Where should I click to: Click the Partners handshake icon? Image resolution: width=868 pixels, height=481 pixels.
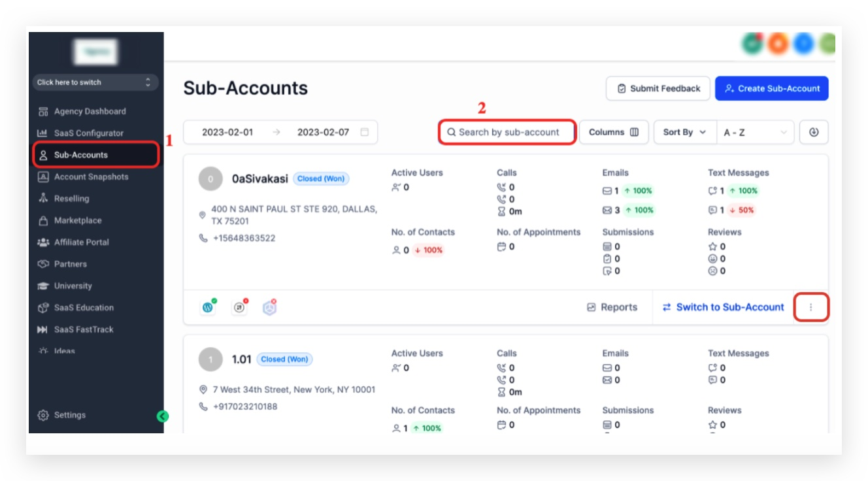click(43, 264)
